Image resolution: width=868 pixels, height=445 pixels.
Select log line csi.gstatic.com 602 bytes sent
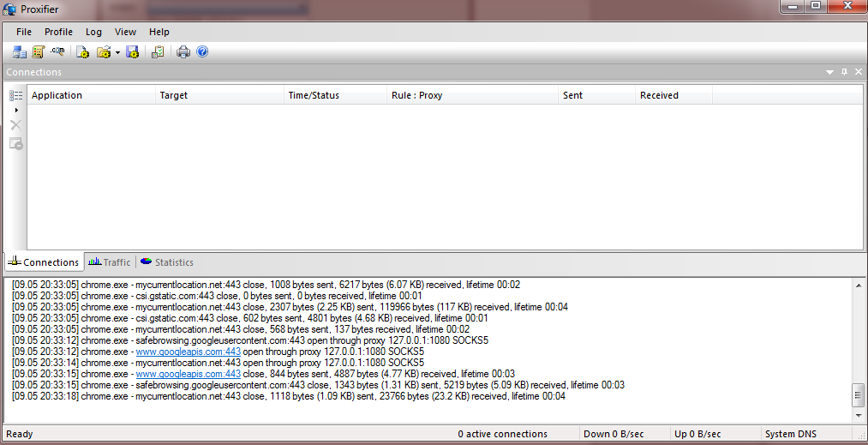click(252, 318)
